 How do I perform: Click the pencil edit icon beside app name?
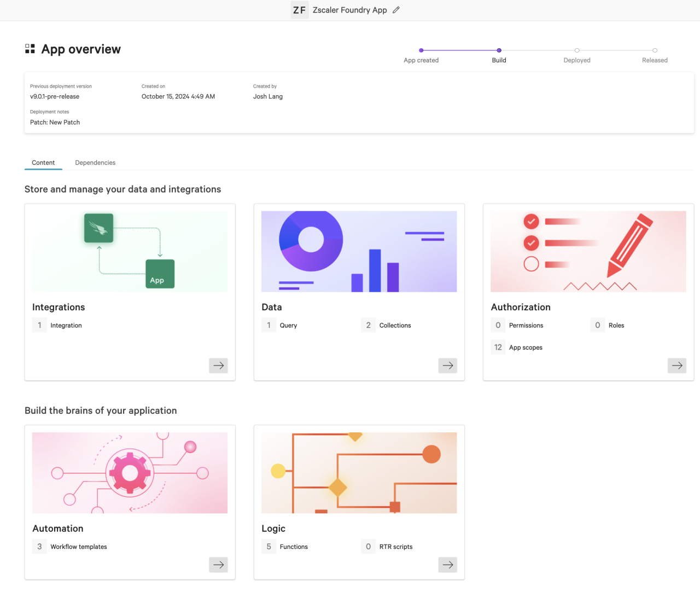pyautogui.click(x=396, y=10)
